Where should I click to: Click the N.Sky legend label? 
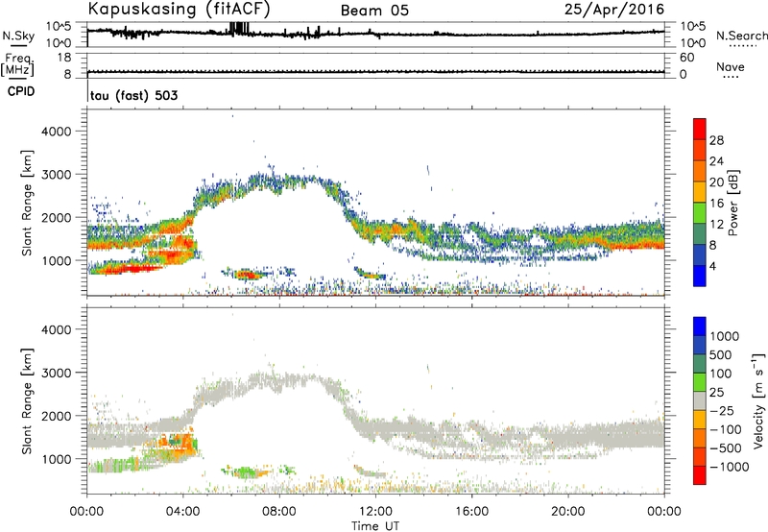click(x=18, y=36)
